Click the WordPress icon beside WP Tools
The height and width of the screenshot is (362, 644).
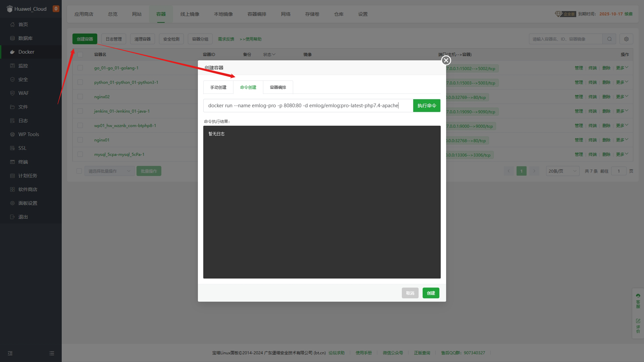pos(12,134)
